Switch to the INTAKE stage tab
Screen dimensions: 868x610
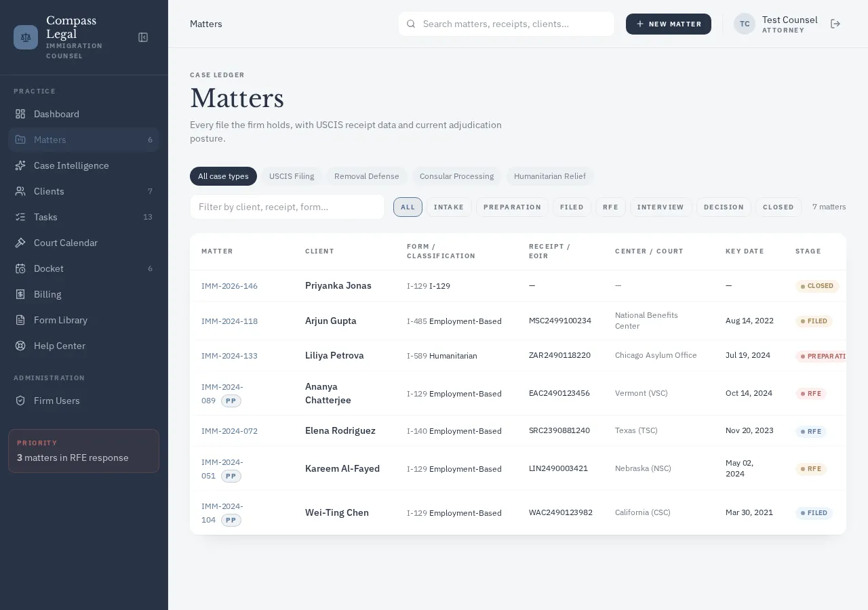coord(449,207)
